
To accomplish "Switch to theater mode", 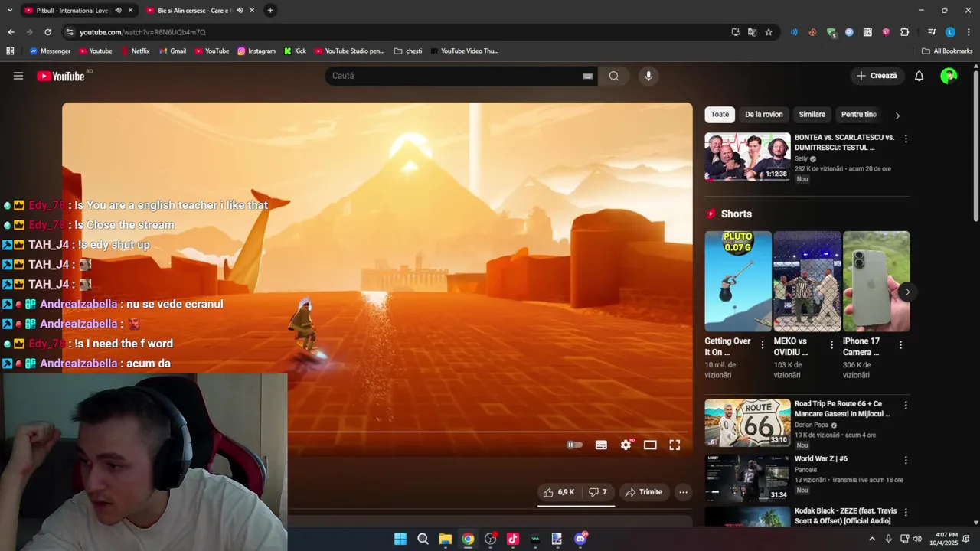I will pyautogui.click(x=650, y=445).
